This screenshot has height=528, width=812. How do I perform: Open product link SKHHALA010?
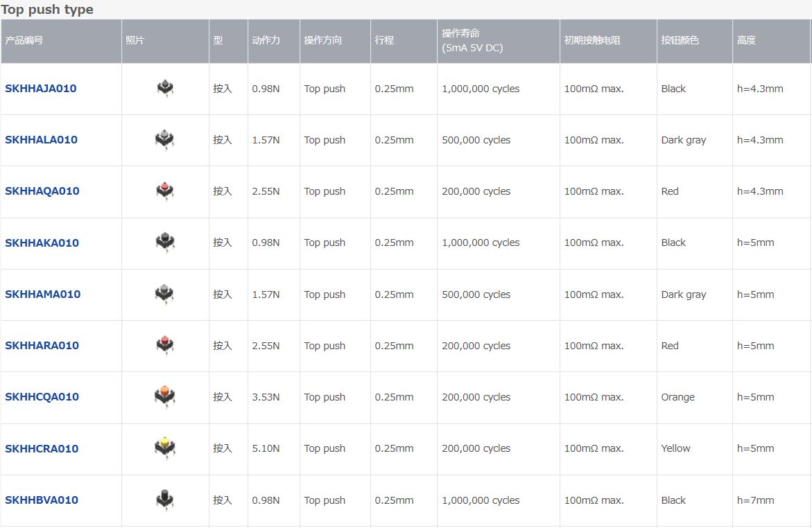(41, 140)
